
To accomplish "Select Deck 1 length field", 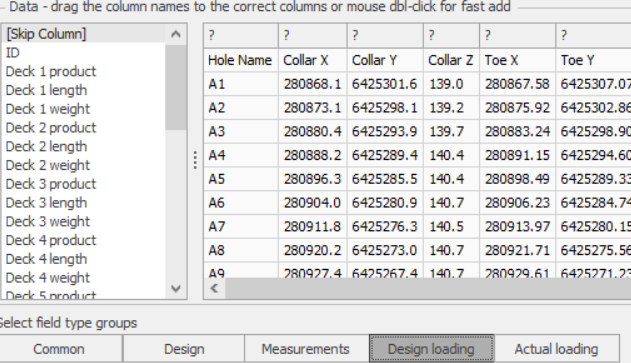I will pos(84,90).
